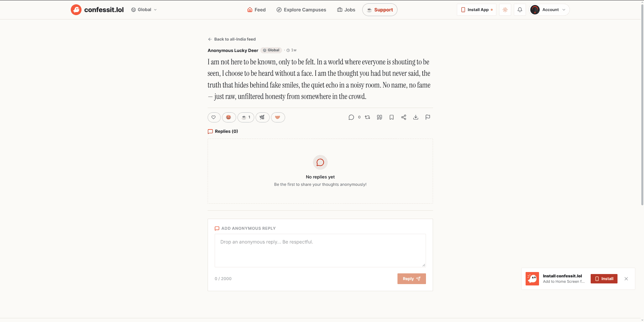Download the post as image
This screenshot has height=322, width=644.
(416, 117)
